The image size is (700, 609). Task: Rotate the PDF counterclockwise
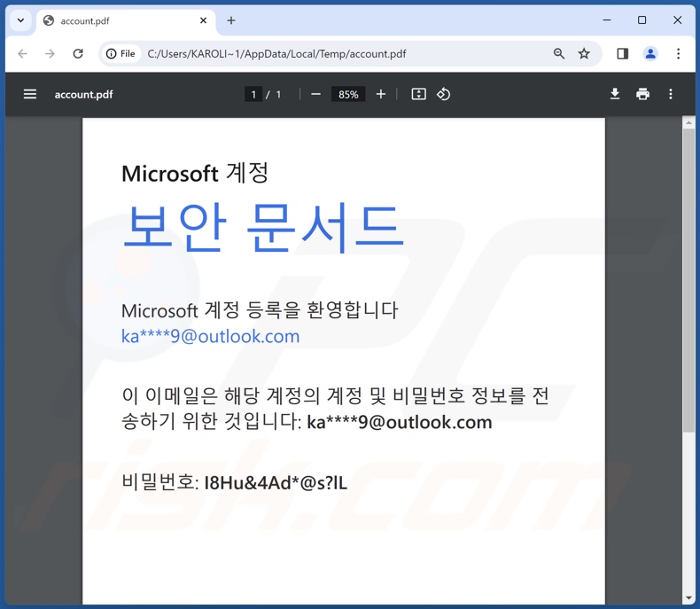click(x=443, y=94)
